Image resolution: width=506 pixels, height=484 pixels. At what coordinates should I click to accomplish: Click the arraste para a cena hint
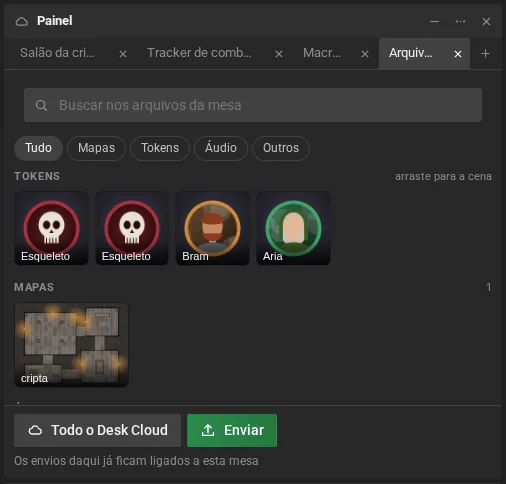coord(443,176)
